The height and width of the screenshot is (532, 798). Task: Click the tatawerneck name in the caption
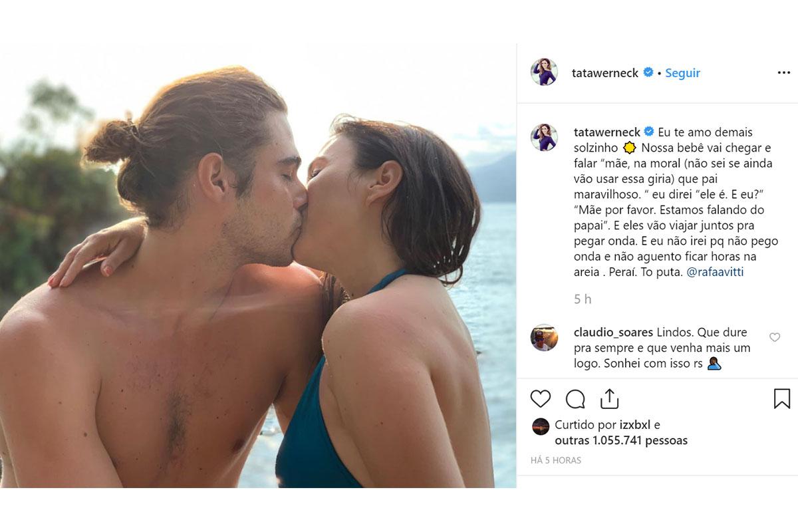[606, 132]
